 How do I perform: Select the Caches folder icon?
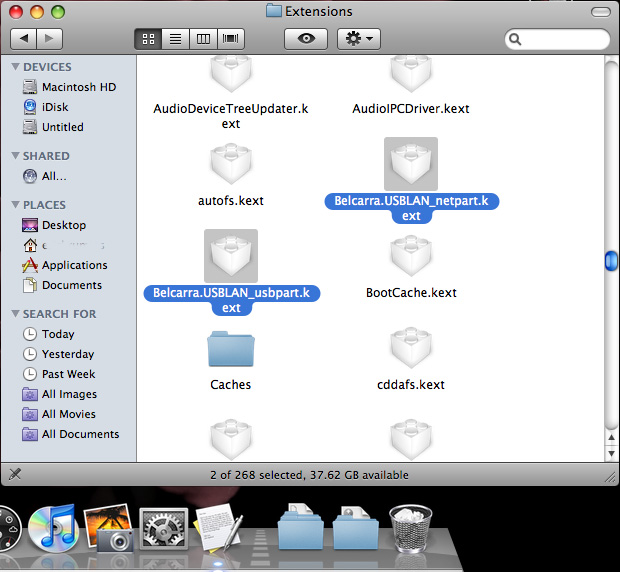coord(231,349)
